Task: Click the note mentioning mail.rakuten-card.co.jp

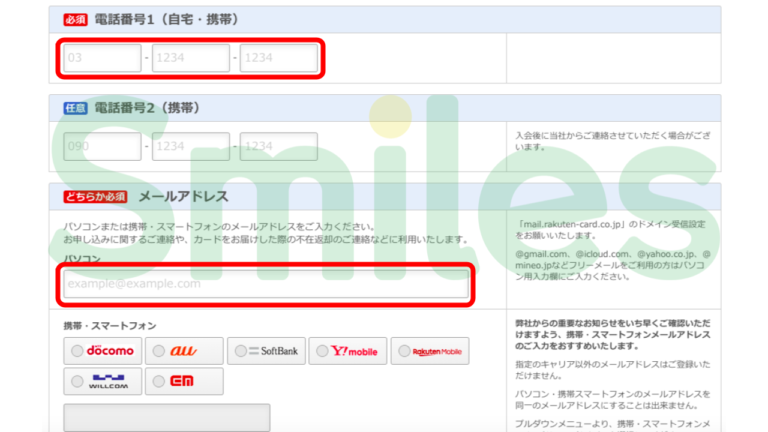Action: pos(610,230)
